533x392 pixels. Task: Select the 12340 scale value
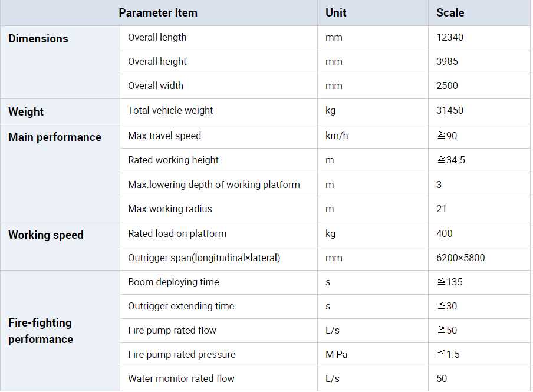click(450, 37)
